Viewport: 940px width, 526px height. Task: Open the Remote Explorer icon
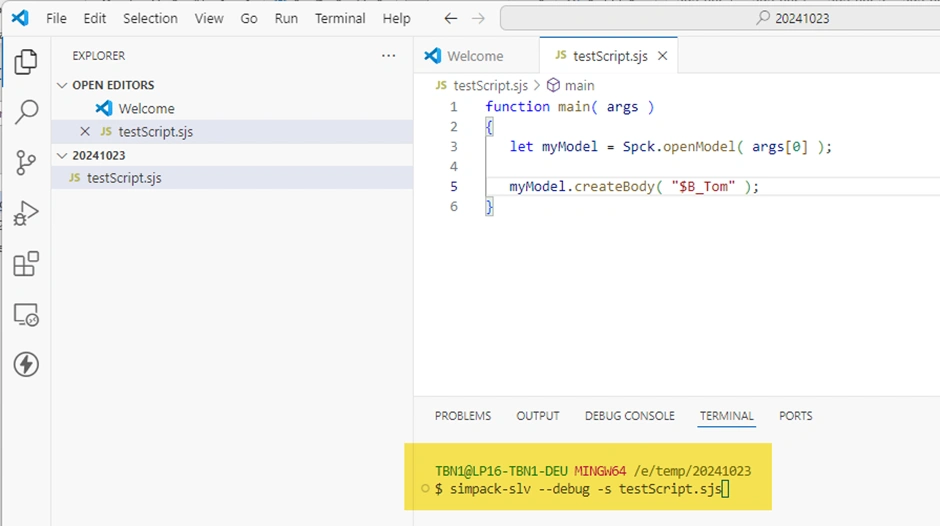pos(26,315)
